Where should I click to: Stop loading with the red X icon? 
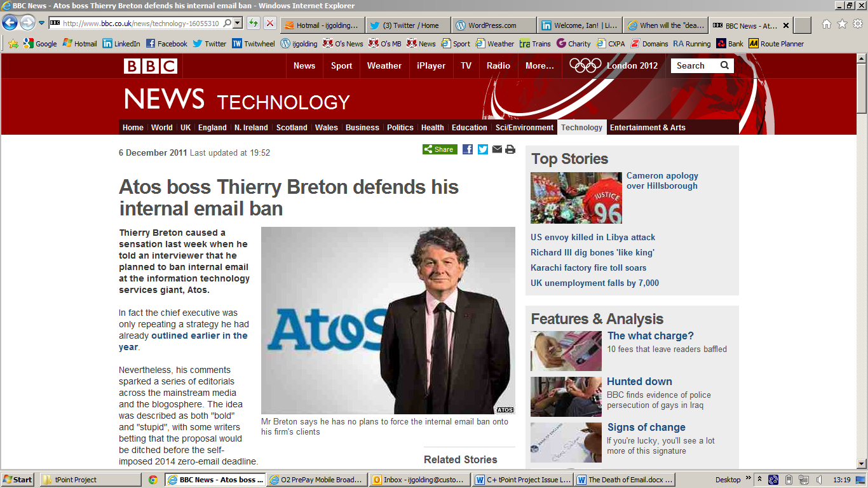(270, 24)
